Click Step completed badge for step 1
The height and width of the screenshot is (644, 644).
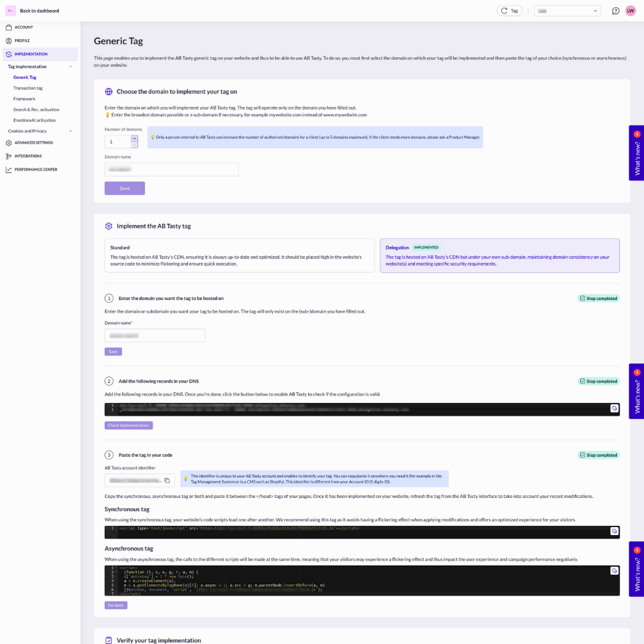pos(598,299)
